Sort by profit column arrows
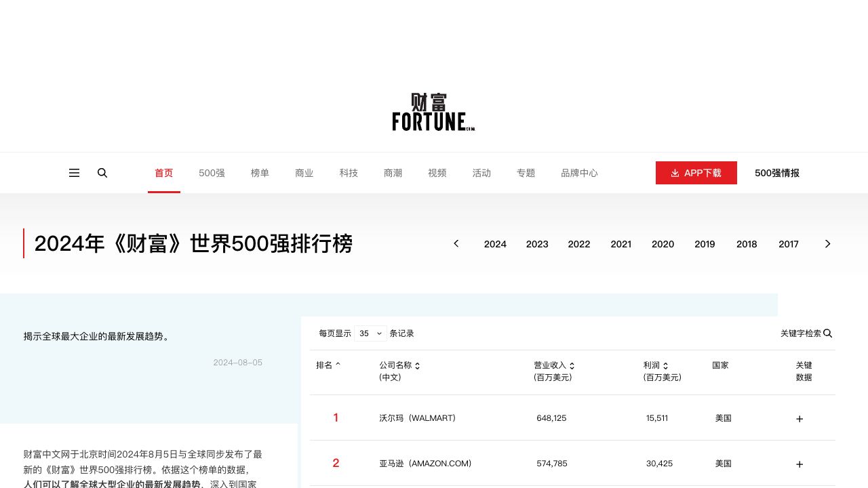Screen dimensions: 868x488 click(x=665, y=366)
